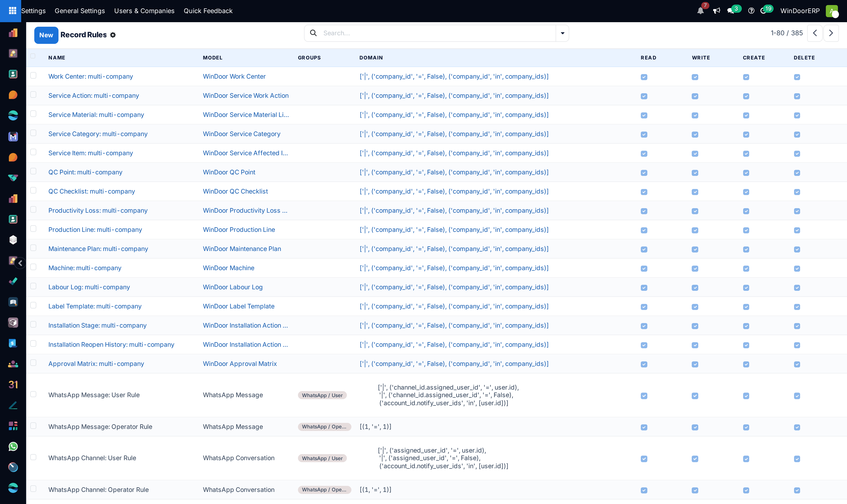Select the Machine: multi-company row checkbox
The image size is (847, 504).
pos(33,267)
